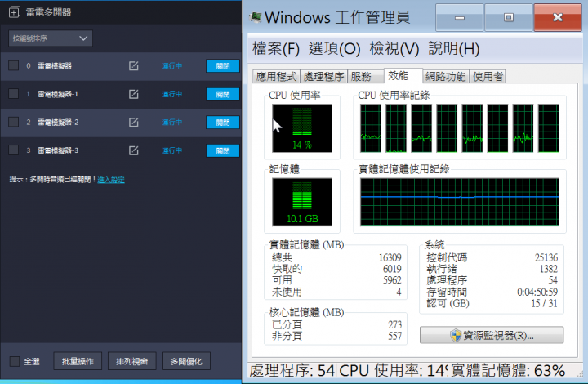
Task: Close the Windows 工作管理員 window
Action: click(x=558, y=17)
